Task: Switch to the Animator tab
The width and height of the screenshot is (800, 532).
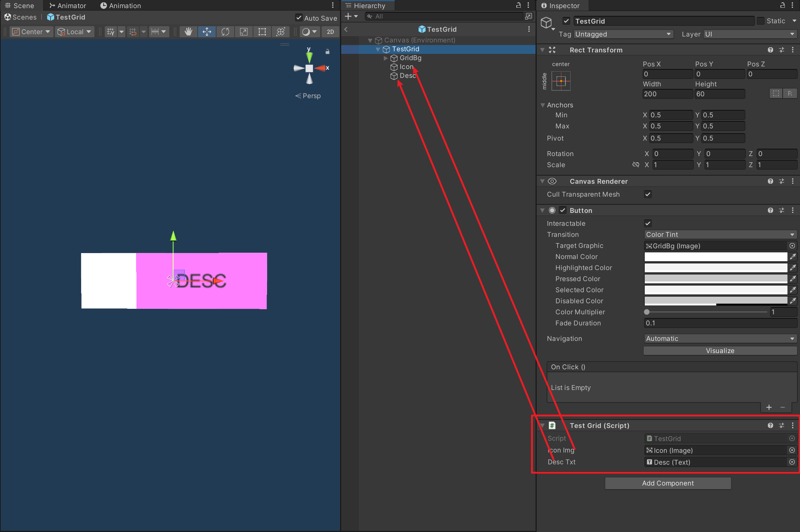Action: 68,6
